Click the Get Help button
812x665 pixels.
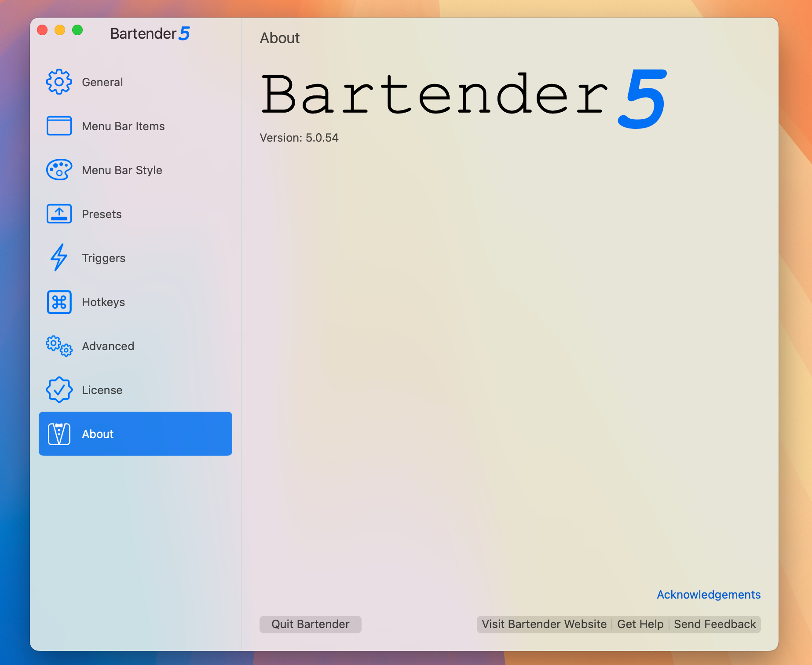(640, 624)
